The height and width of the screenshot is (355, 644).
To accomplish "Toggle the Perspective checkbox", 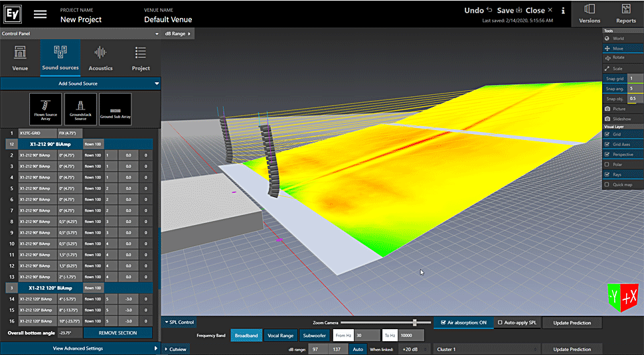I will 607,155.
